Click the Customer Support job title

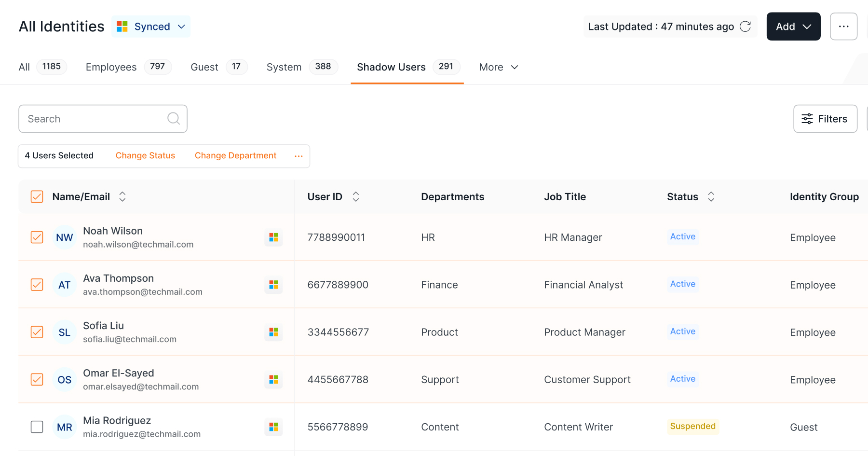[x=587, y=380]
